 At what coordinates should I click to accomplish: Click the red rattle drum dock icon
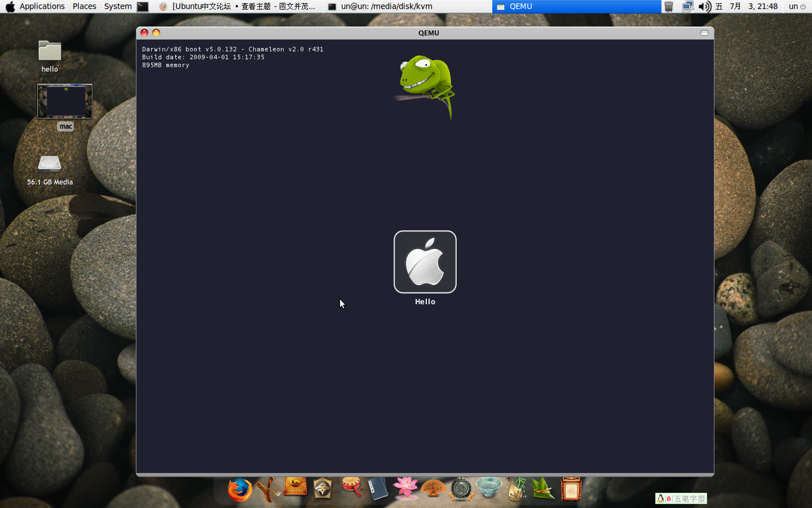pyautogui.click(x=351, y=487)
